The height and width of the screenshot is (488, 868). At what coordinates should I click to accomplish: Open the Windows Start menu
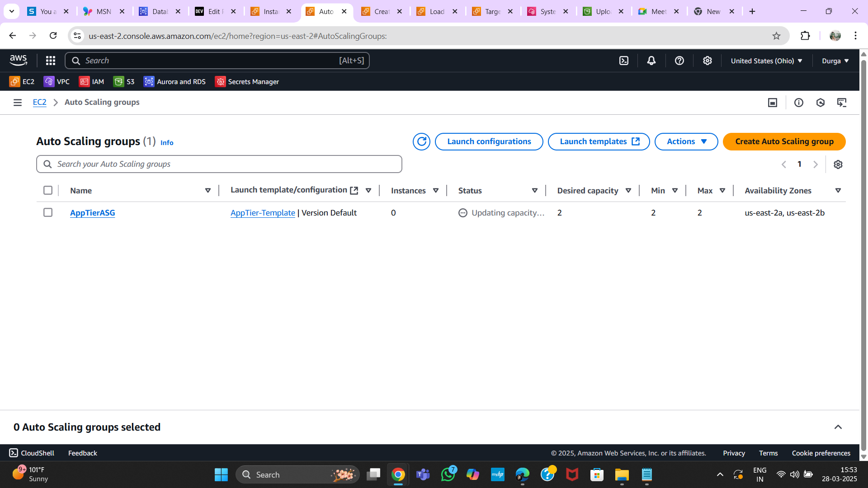(x=221, y=474)
